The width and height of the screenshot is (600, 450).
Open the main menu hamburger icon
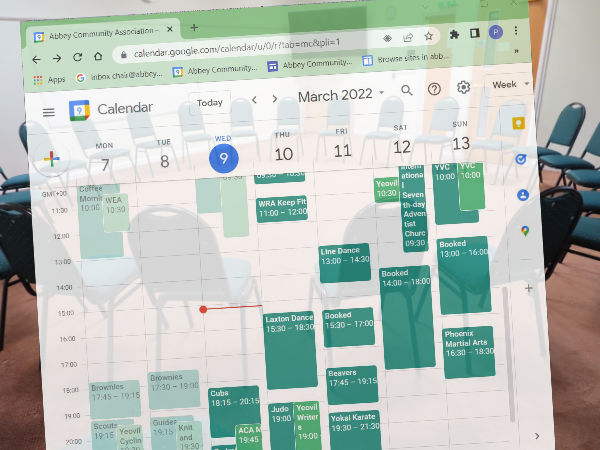point(48,111)
